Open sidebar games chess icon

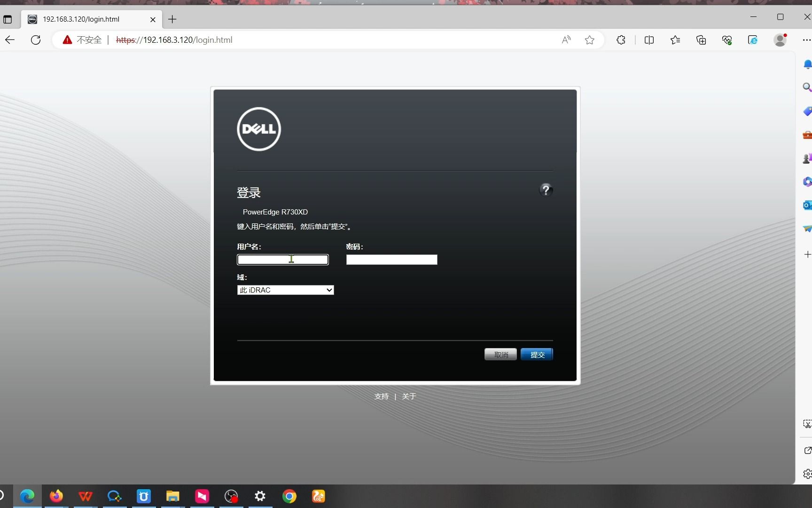click(x=807, y=159)
